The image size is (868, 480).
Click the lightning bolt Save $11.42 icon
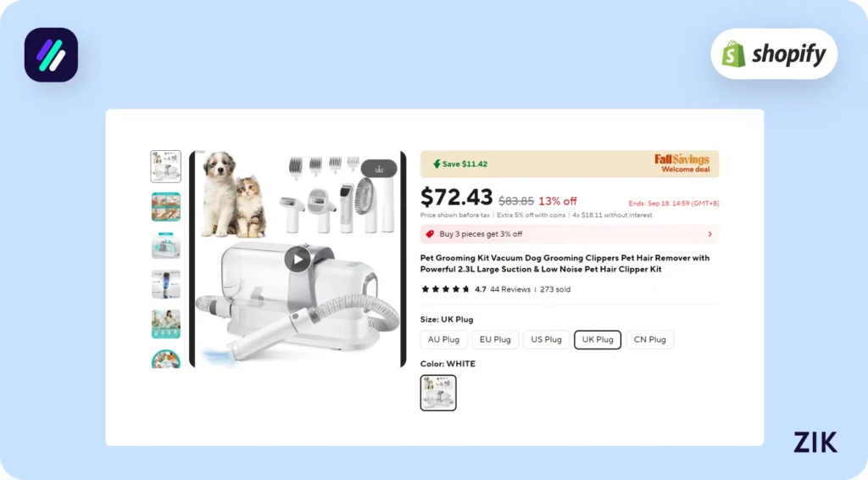437,165
